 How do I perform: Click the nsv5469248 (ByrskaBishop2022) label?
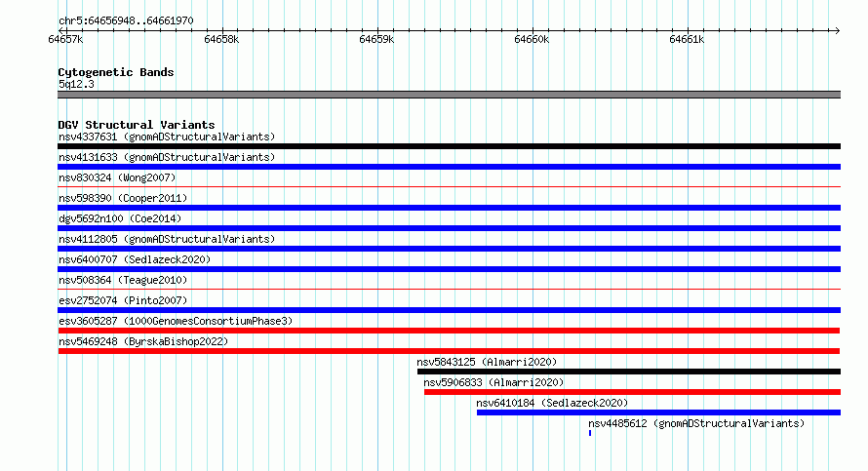tap(143, 341)
